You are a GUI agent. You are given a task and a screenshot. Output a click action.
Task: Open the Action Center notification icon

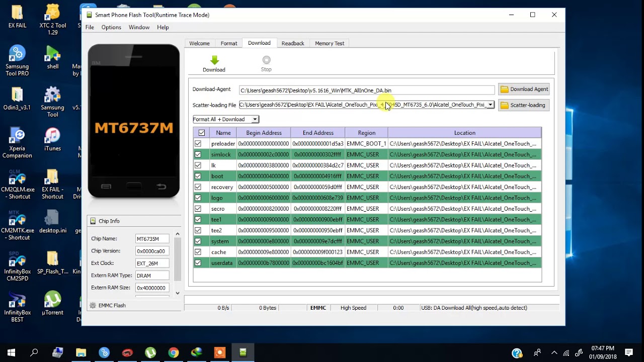click(x=628, y=352)
